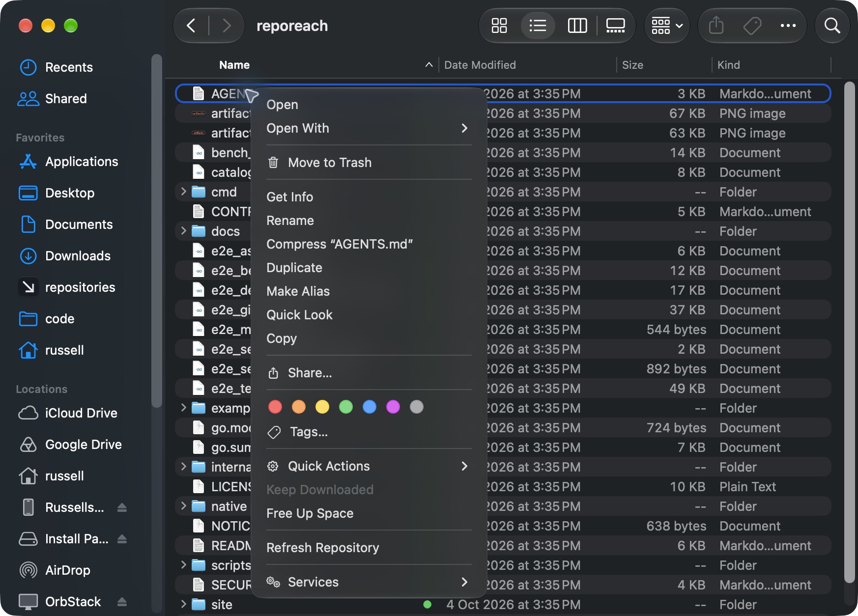Screen dimensions: 858x616
Task: Open Documents in the sidebar
Action: 65,224
